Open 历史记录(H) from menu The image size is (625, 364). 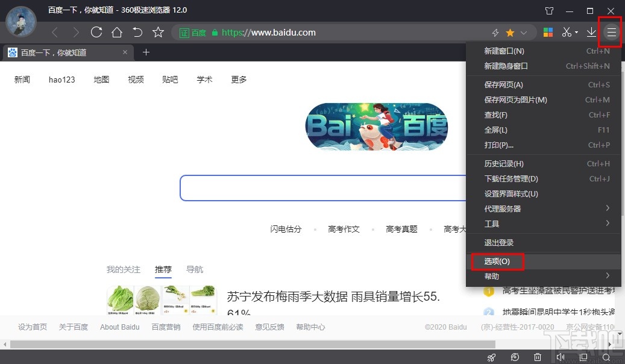pyautogui.click(x=544, y=164)
